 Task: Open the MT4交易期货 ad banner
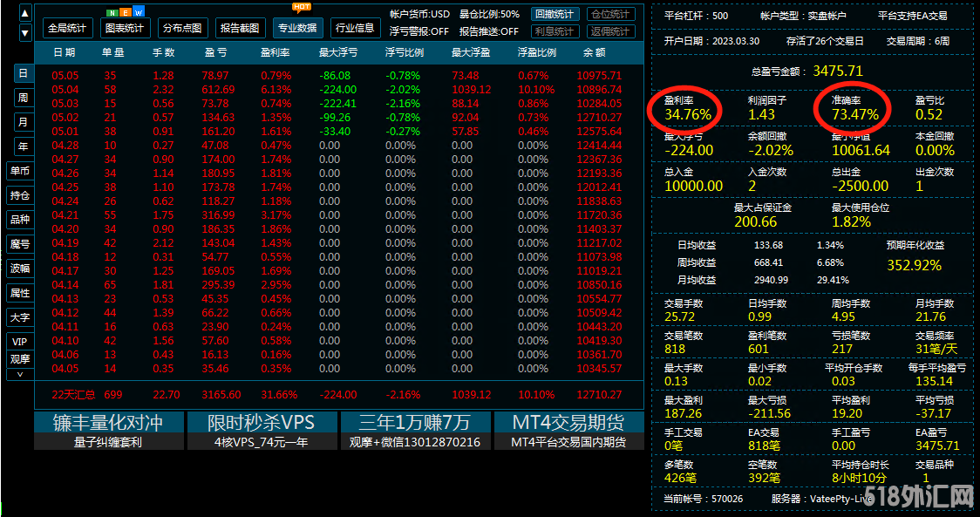[568, 430]
